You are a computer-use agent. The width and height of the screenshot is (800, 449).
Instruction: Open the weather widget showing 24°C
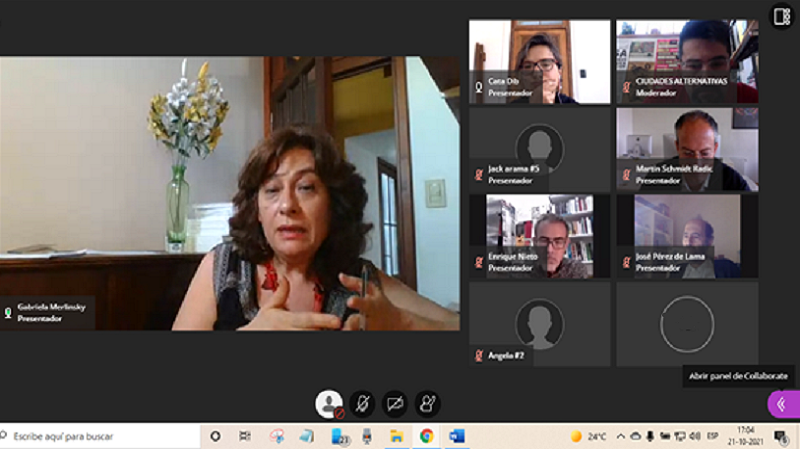[588, 437]
